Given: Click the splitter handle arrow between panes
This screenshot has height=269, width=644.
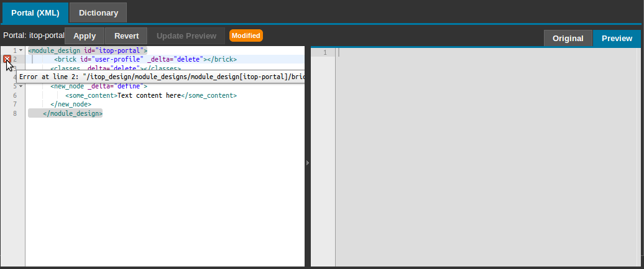Looking at the screenshot, I should 308,163.
